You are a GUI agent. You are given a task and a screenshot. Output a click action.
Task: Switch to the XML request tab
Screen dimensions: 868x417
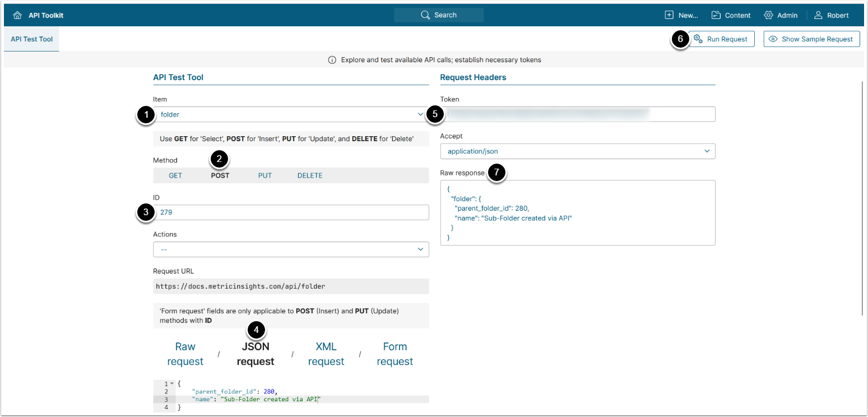326,354
